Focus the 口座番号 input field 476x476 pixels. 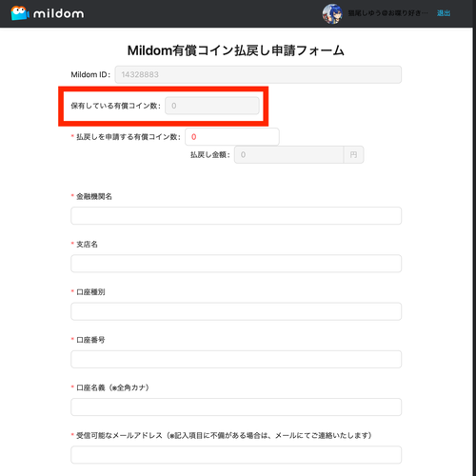[x=236, y=359]
